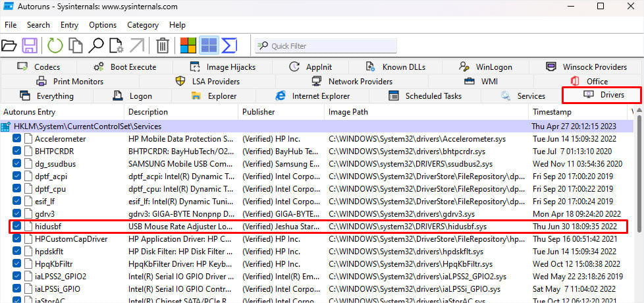Switch to the Scheduled Tasks tab
Viewport: 644px width, 303px height.
(425, 96)
